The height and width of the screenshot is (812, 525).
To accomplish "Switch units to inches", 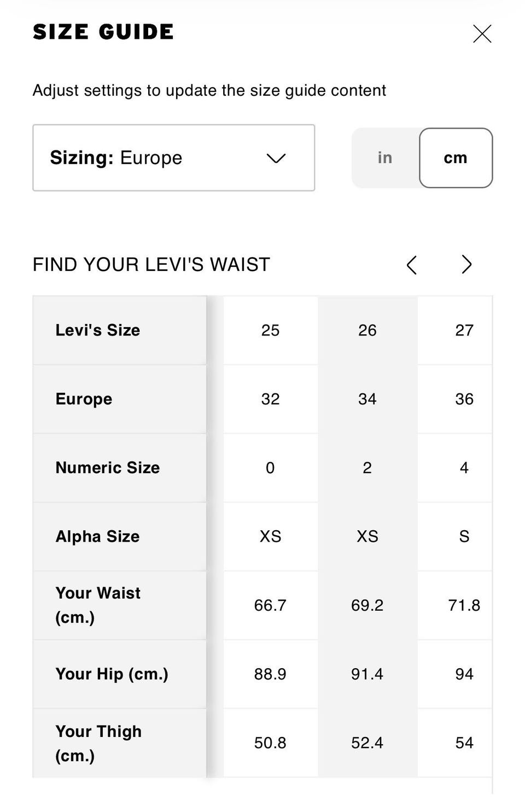I will pyautogui.click(x=385, y=158).
